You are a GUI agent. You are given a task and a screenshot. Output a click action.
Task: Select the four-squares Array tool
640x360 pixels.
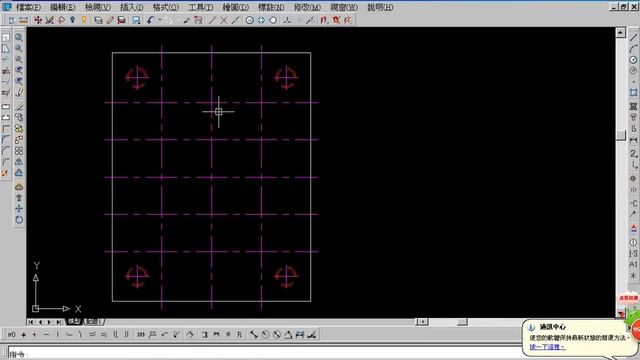(x=19, y=151)
